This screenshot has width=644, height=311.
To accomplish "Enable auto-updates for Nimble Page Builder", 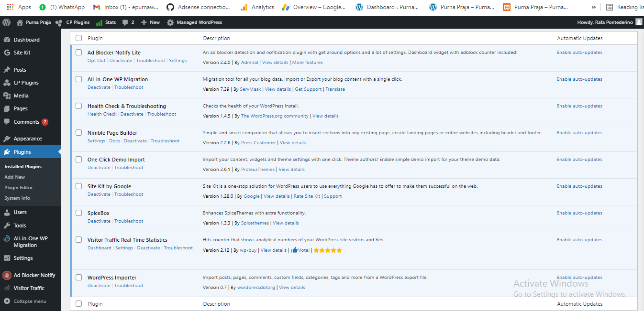I will pos(579,133).
